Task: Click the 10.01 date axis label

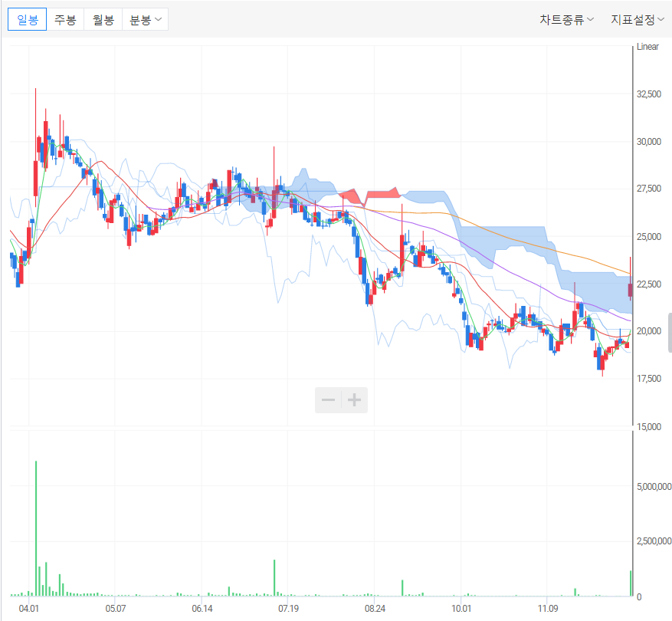Action: coord(461,609)
